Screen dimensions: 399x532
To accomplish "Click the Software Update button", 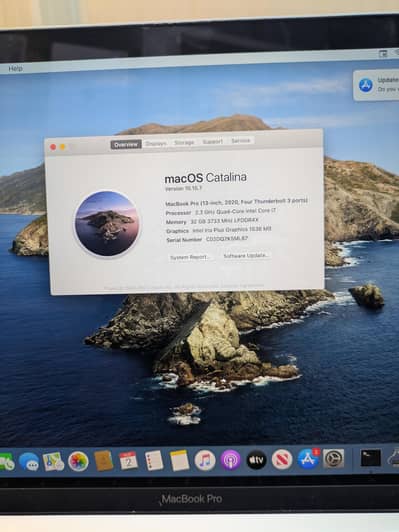I will coord(246,255).
